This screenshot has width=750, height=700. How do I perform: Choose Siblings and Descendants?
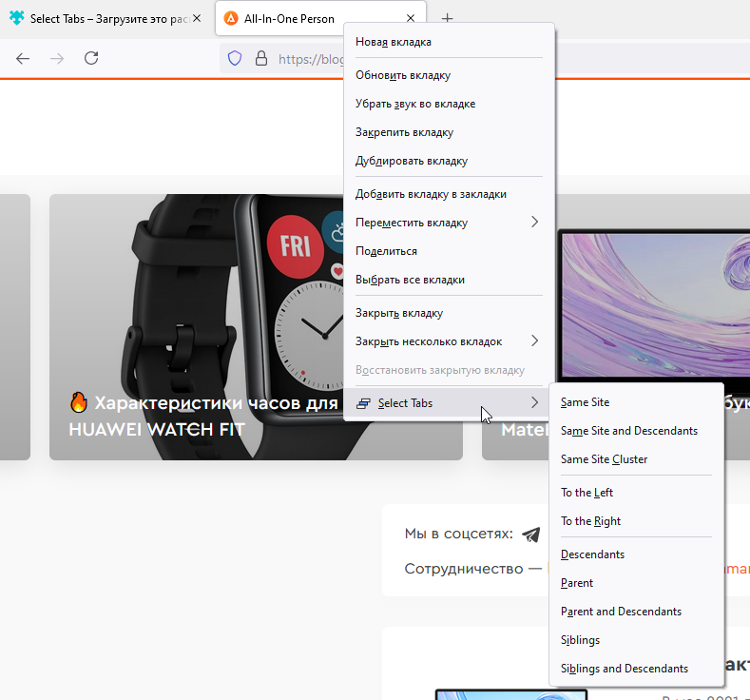[636, 669]
